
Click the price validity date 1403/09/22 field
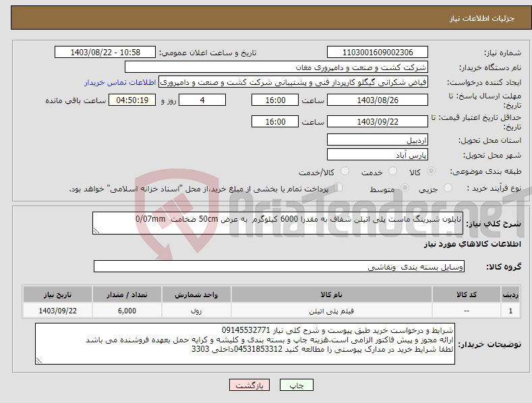378,121
